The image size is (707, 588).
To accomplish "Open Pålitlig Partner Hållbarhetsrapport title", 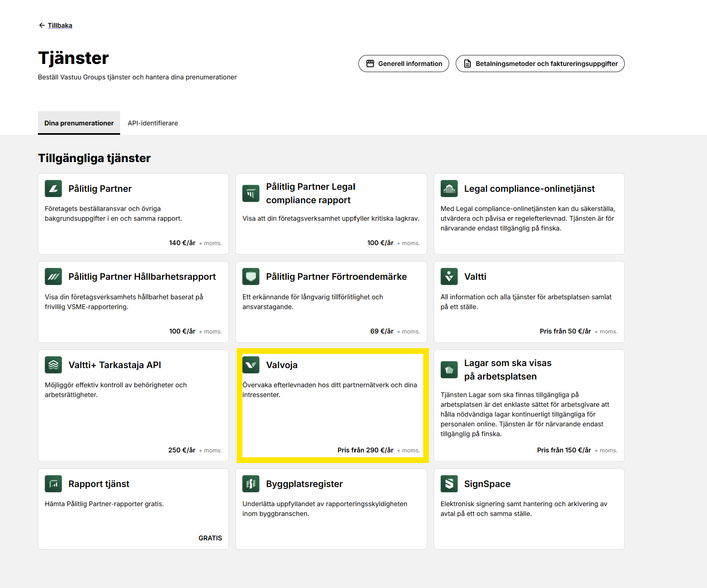I will 142,276.
